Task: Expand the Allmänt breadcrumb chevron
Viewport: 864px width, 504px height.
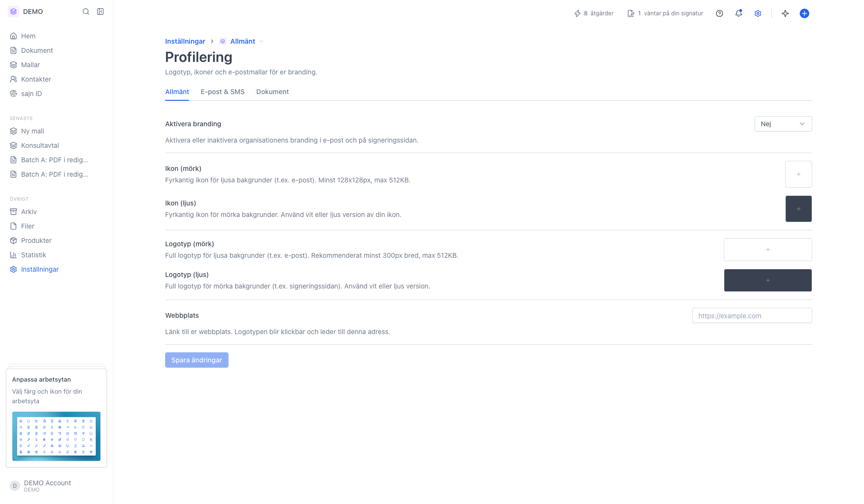Action: pos(261,41)
